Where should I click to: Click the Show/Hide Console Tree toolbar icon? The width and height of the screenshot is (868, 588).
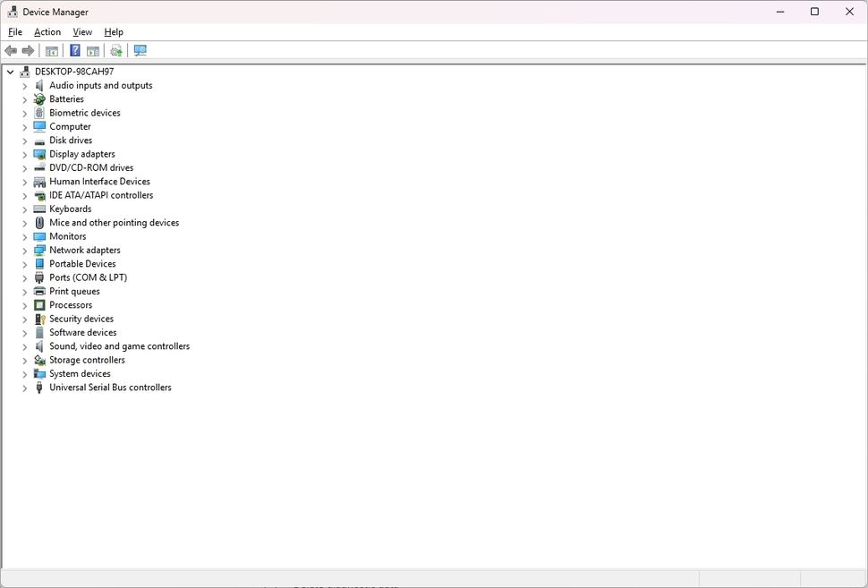pos(51,50)
